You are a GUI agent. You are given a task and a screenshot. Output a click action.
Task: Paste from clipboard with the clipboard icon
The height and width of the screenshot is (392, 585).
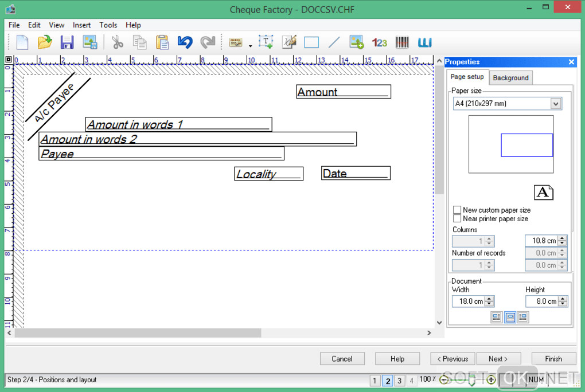pyautogui.click(x=162, y=42)
